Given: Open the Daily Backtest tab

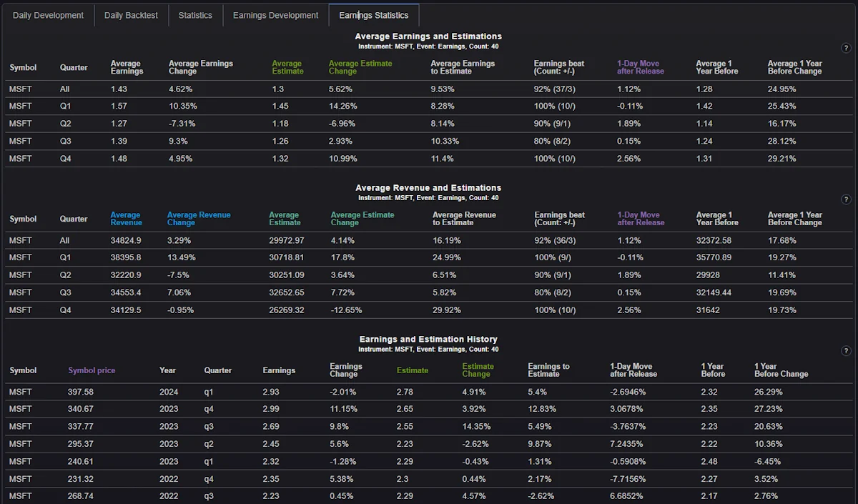Looking at the screenshot, I should [131, 15].
